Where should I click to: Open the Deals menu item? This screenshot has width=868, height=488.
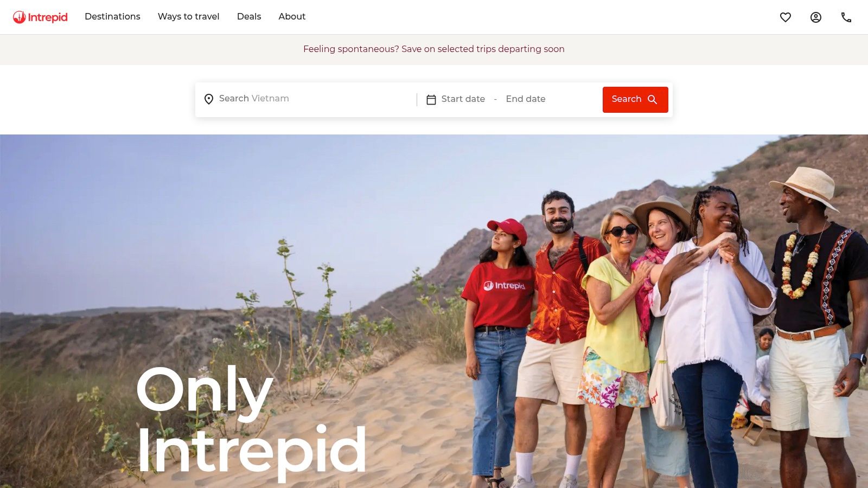pos(249,17)
